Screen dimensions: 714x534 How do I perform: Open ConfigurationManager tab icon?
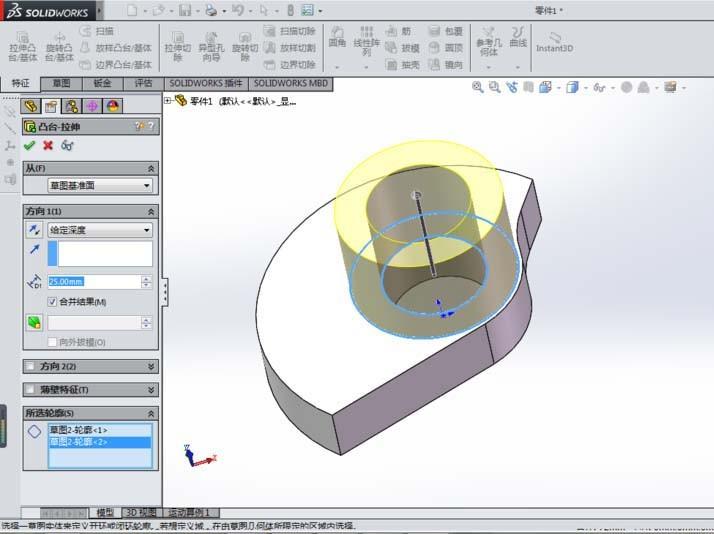point(71,106)
